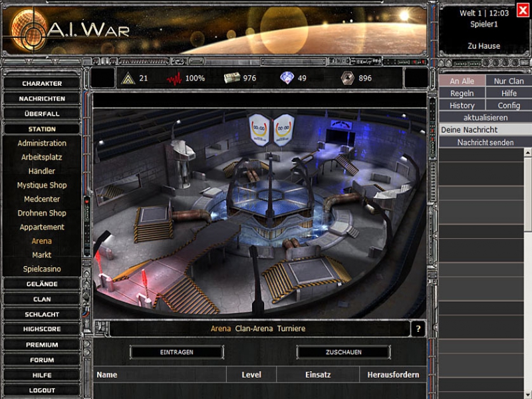Click the Einsatz column header
The image size is (532, 399).
(318, 374)
